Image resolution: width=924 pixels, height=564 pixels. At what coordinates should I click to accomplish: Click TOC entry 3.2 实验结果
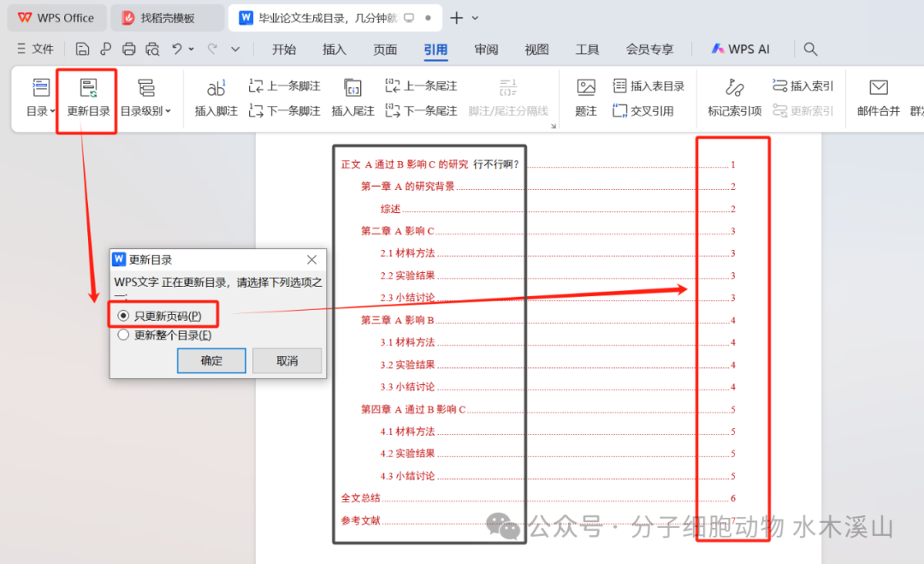pyautogui.click(x=407, y=365)
